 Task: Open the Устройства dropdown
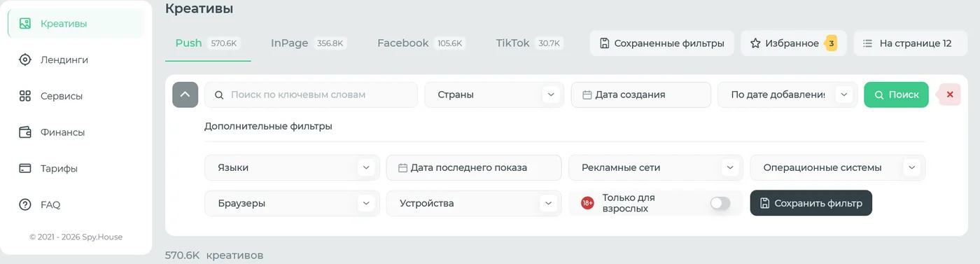[x=474, y=203]
